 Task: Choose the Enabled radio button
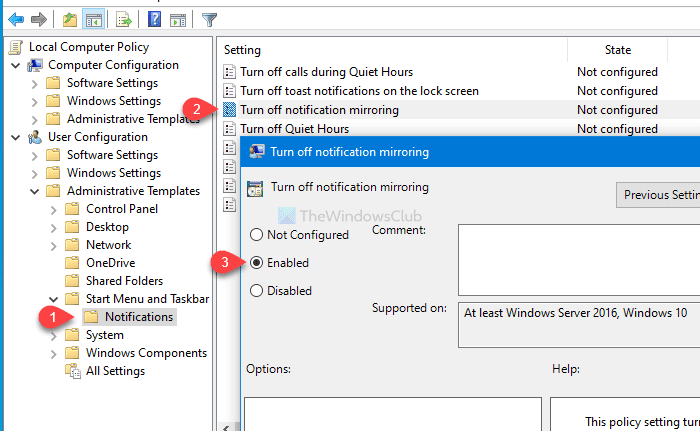pos(256,263)
